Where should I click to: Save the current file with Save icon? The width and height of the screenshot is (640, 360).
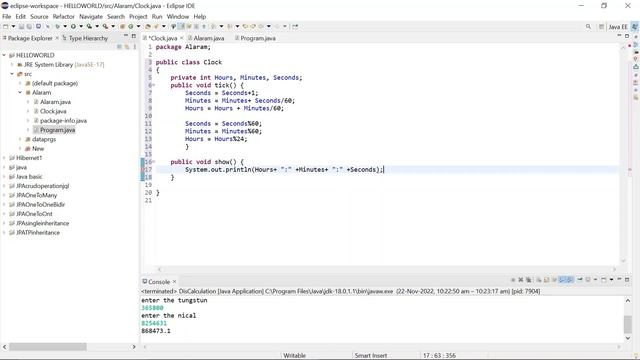point(21,27)
